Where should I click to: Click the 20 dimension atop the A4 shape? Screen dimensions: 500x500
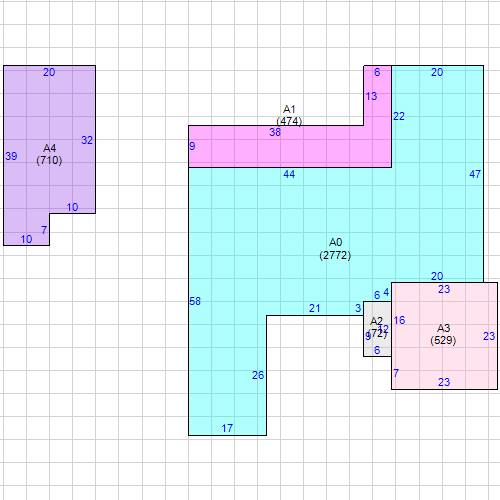click(49, 72)
